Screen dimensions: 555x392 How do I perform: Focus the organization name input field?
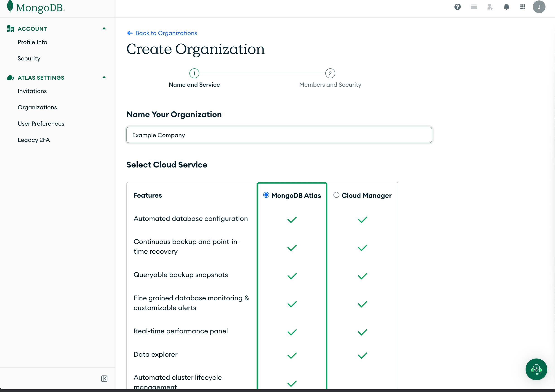coord(279,135)
